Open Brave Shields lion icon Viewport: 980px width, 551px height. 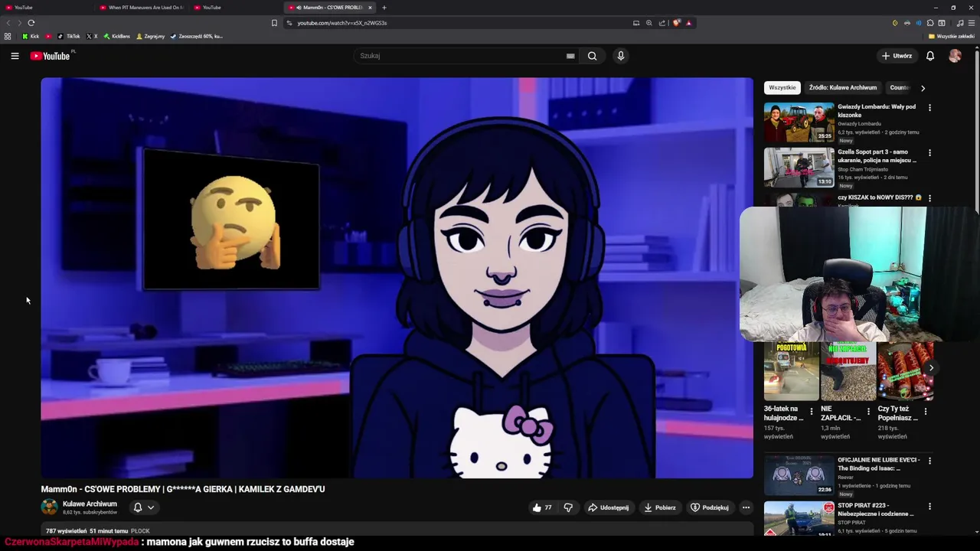676,23
